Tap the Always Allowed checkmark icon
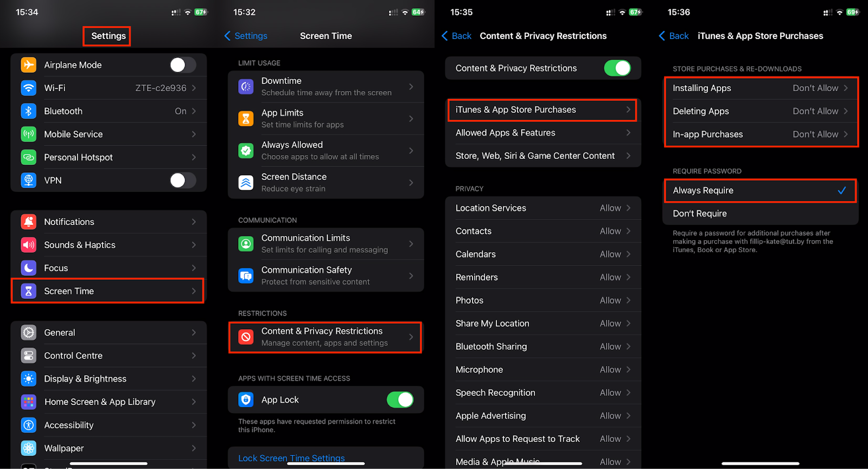Viewport: 868px width, 469px height. click(x=246, y=151)
